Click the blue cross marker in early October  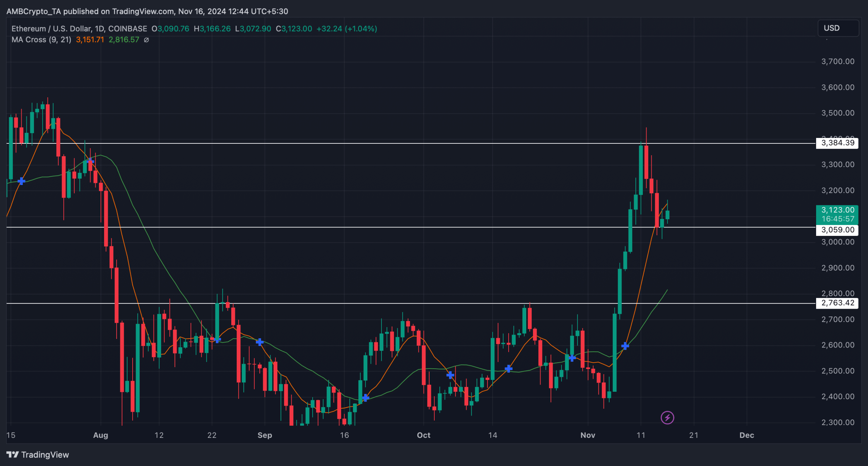pos(450,375)
